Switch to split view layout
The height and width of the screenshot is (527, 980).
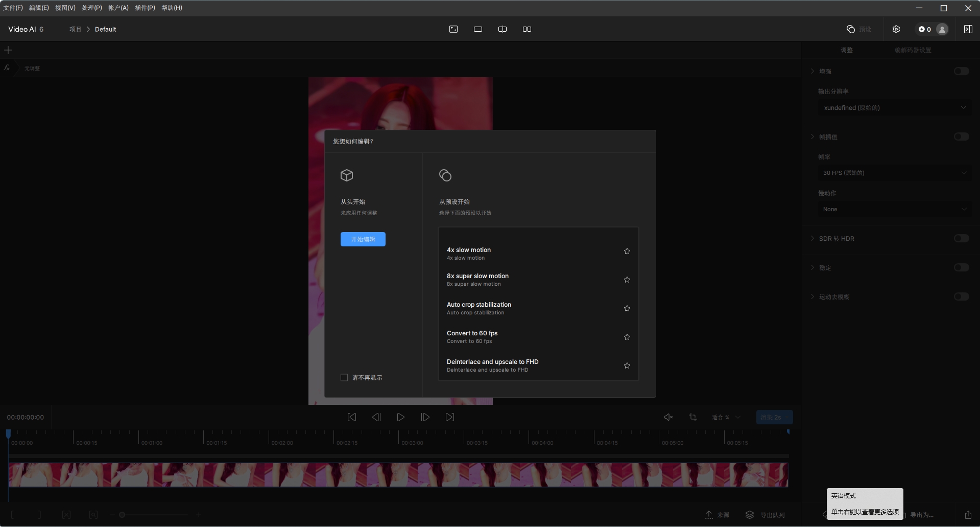[x=503, y=29]
